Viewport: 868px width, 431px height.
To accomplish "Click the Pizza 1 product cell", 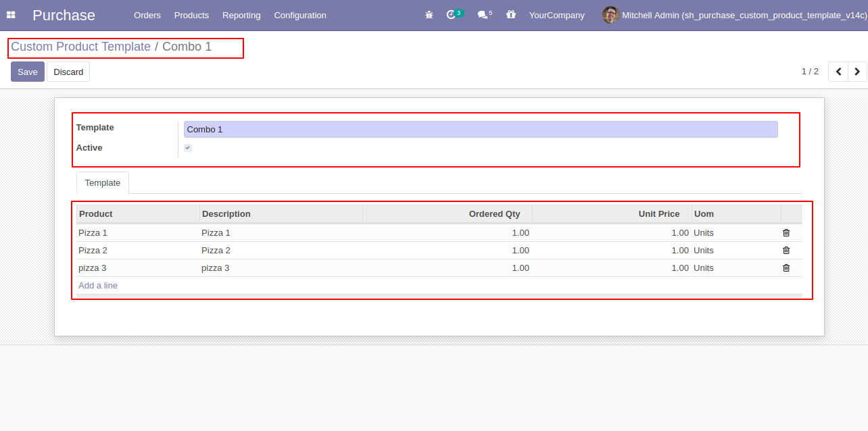I will click(138, 232).
